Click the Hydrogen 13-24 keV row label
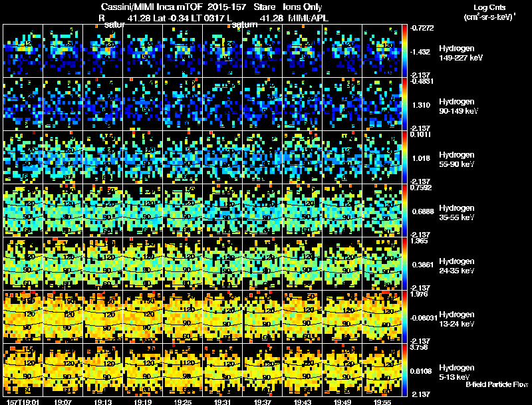532x405 pixels. coord(457,319)
